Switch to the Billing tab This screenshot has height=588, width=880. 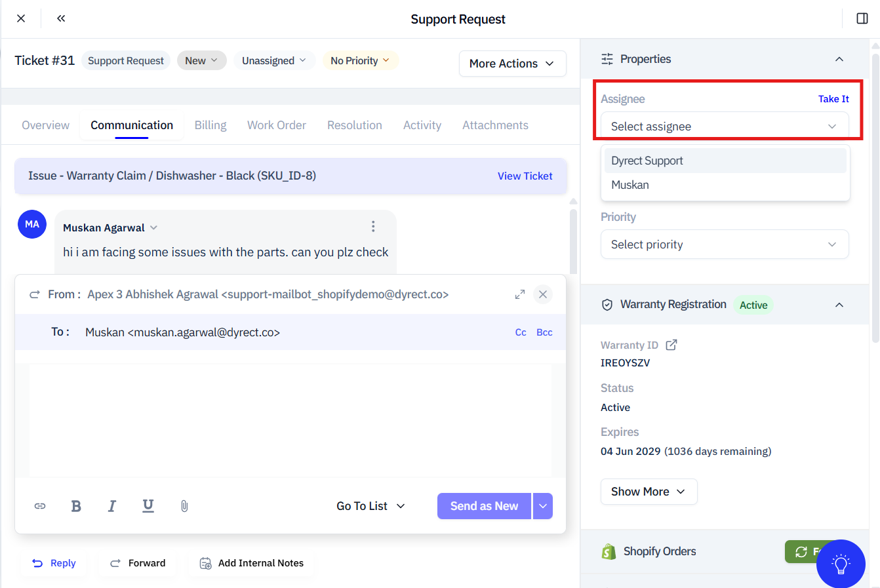tap(210, 125)
